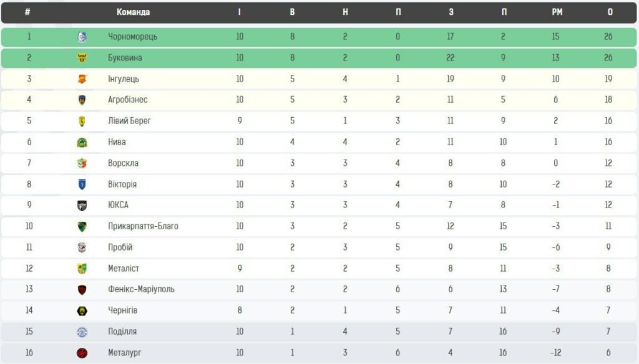Click the ЮКСА club logo
The image size is (639, 364).
pyautogui.click(x=82, y=205)
